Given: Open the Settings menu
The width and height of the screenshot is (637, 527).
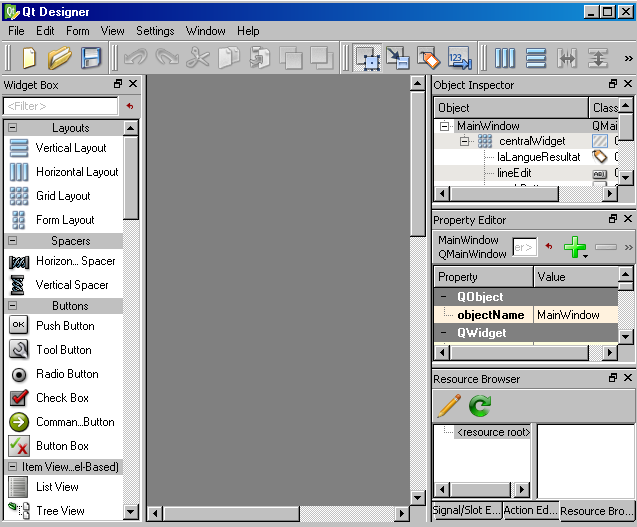Looking at the screenshot, I should (x=155, y=31).
